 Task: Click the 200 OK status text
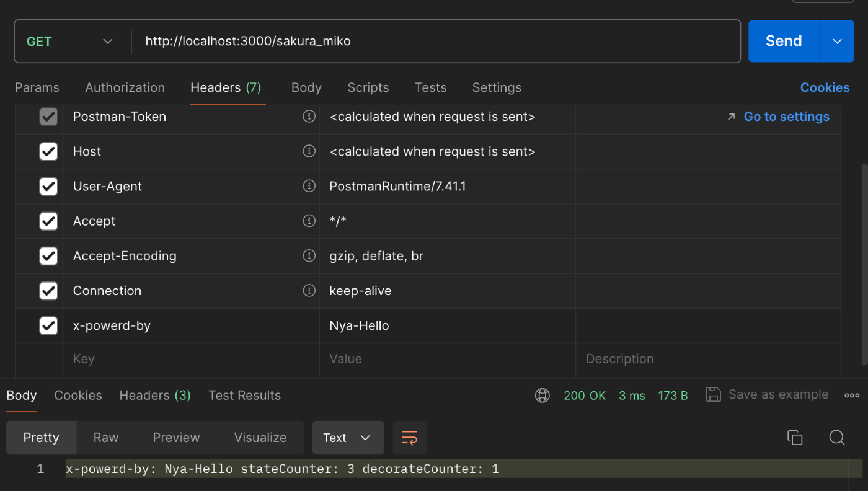585,396
